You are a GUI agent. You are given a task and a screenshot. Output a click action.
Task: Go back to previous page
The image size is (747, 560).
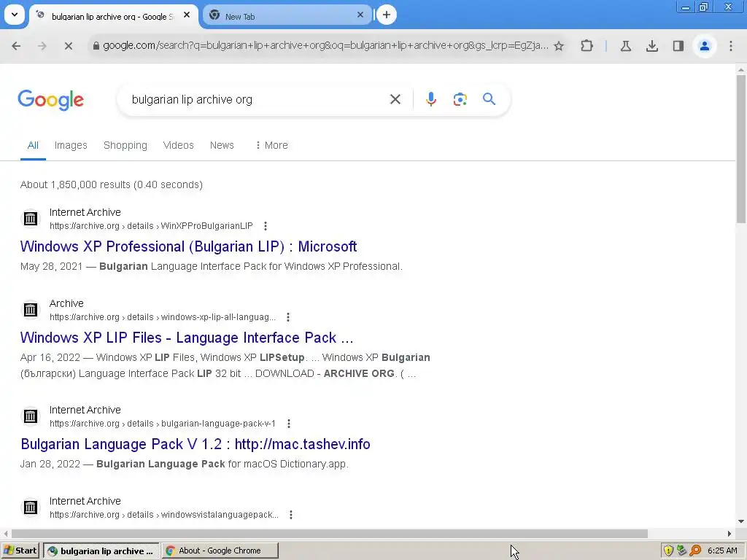click(16, 46)
